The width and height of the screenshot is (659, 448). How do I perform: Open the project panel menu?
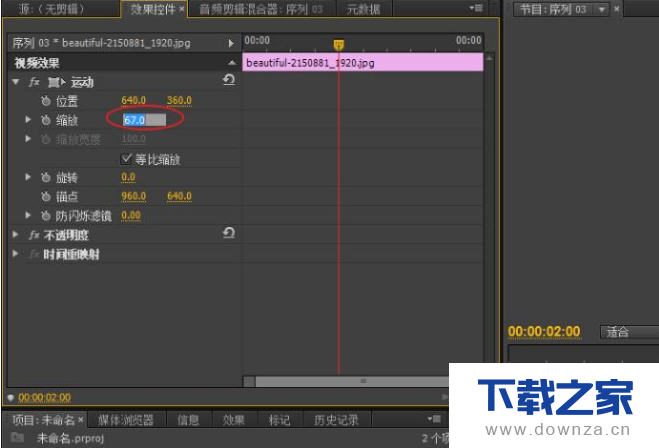tap(434, 419)
